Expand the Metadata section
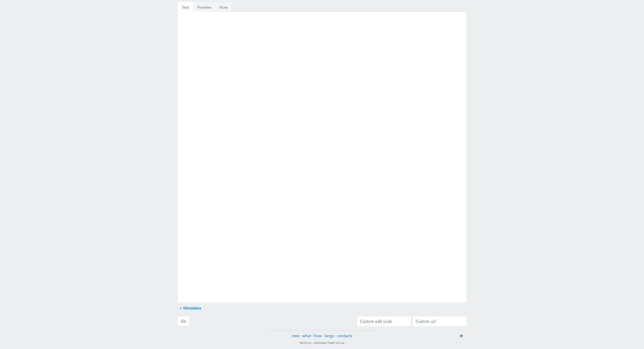The height and width of the screenshot is (349, 644). point(190,308)
